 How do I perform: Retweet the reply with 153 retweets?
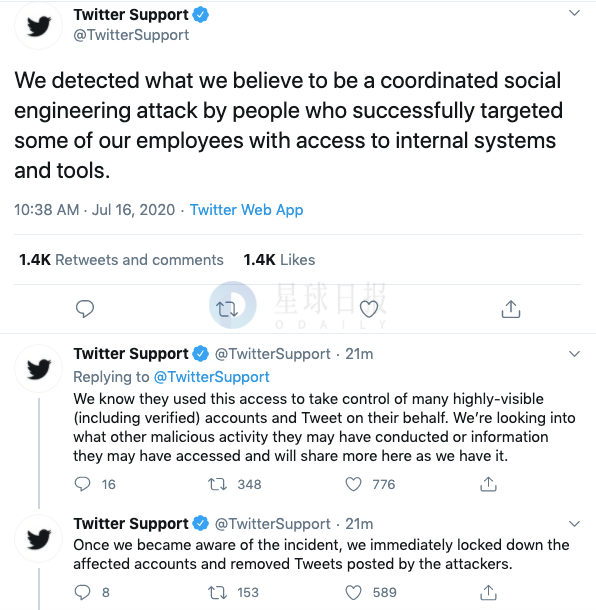(x=217, y=592)
